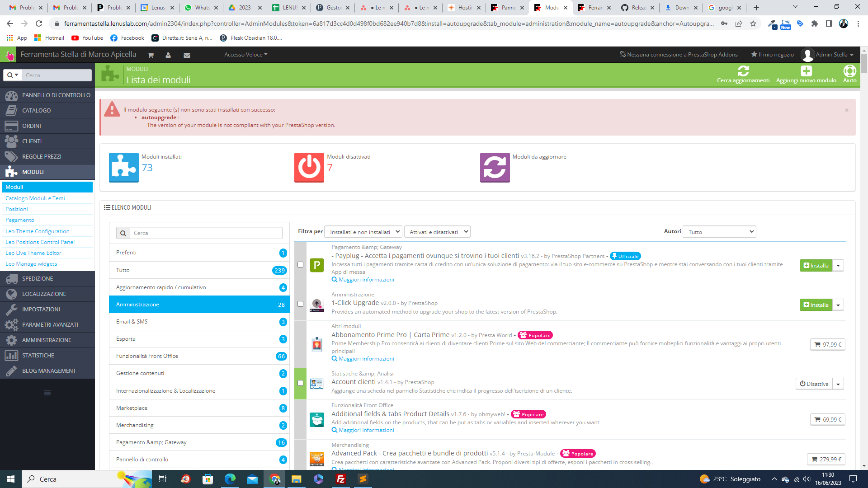The width and height of the screenshot is (868, 488).
Task: Tick the Payplug module checkbox
Action: [x=300, y=265]
